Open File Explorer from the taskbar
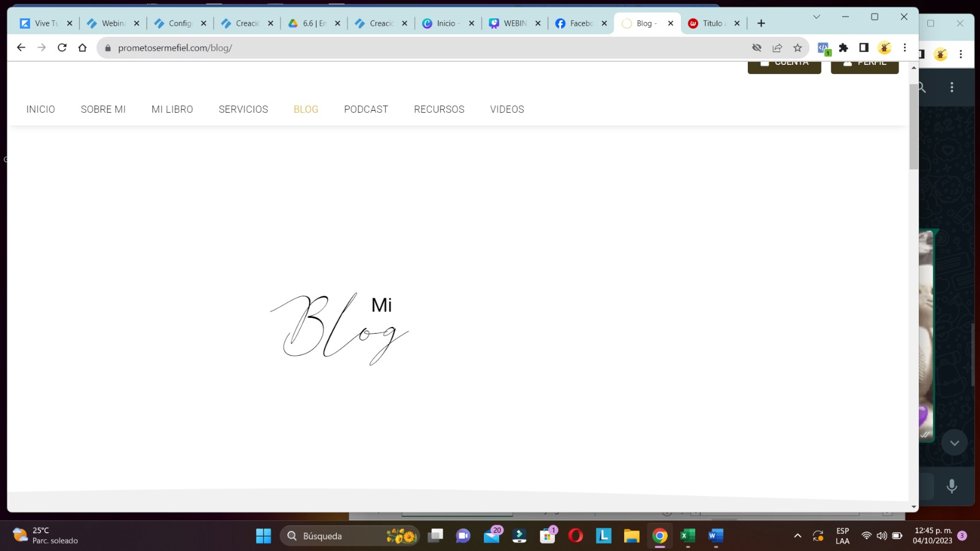Viewport: 980px width, 551px height. [x=631, y=536]
